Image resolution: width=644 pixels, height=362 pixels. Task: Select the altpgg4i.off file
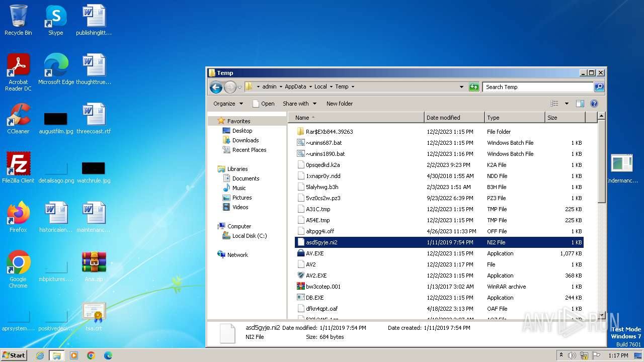click(439, 231)
